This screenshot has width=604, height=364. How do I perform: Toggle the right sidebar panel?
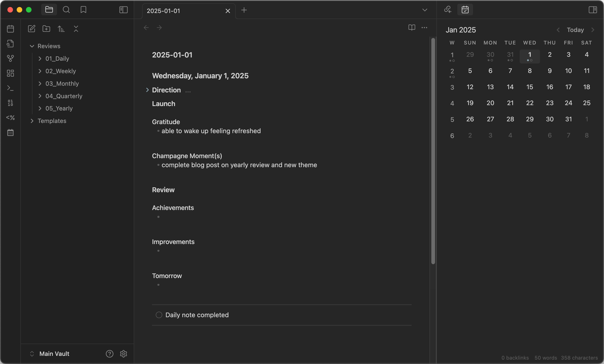click(593, 10)
